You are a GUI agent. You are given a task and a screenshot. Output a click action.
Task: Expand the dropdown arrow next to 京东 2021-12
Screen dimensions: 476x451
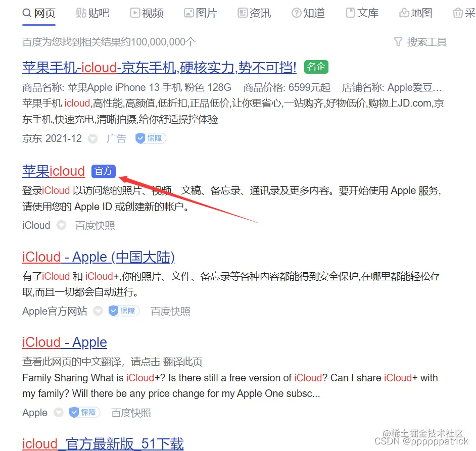point(93,139)
